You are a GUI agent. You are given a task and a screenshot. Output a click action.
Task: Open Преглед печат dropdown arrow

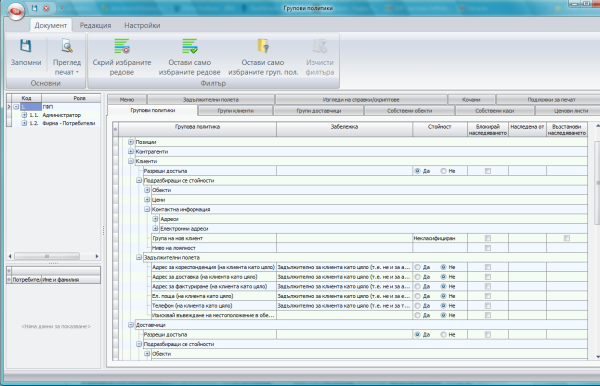pos(77,72)
